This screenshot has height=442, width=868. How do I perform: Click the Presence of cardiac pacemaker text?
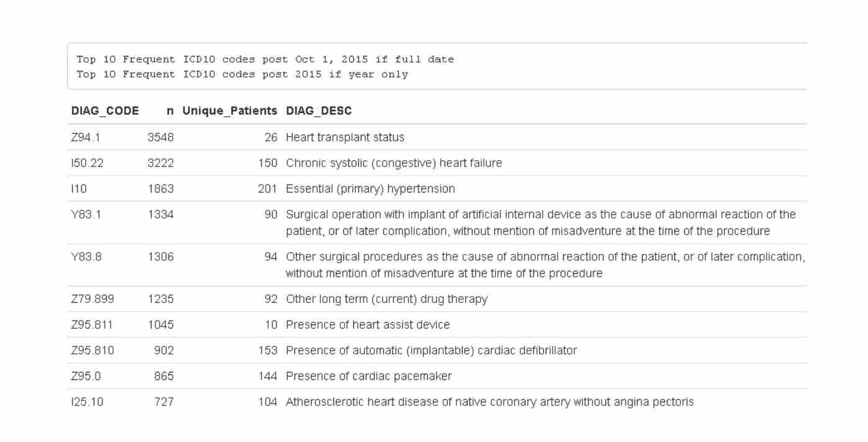tap(369, 376)
